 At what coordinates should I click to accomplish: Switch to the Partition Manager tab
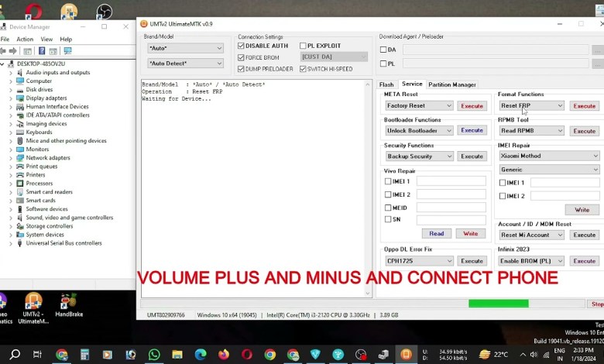(451, 84)
